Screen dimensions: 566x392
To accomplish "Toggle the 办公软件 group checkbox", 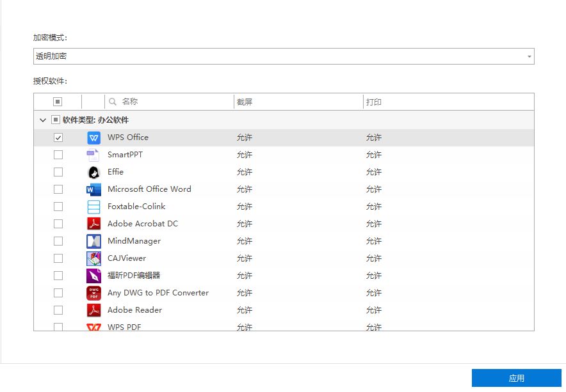I will (x=55, y=120).
